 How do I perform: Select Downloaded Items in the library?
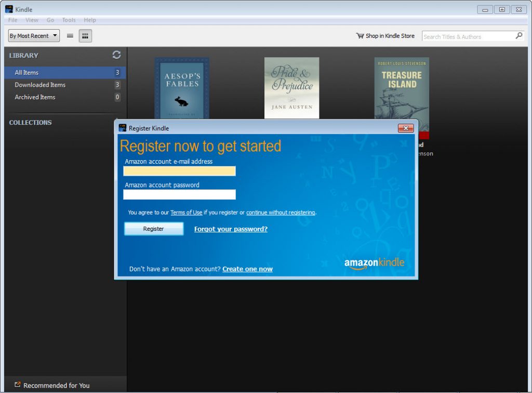(65, 85)
